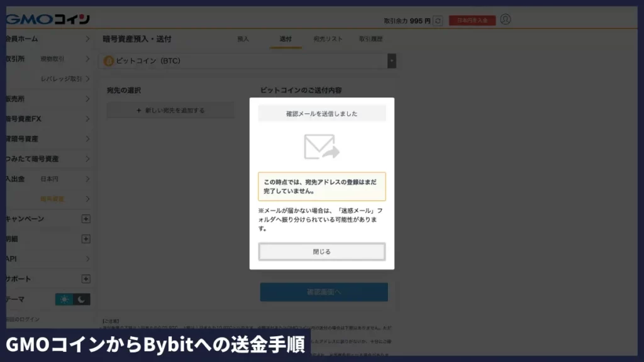This screenshot has width=644, height=362.
Task: Expand the 明細 section plus icon
Action: tap(86, 239)
